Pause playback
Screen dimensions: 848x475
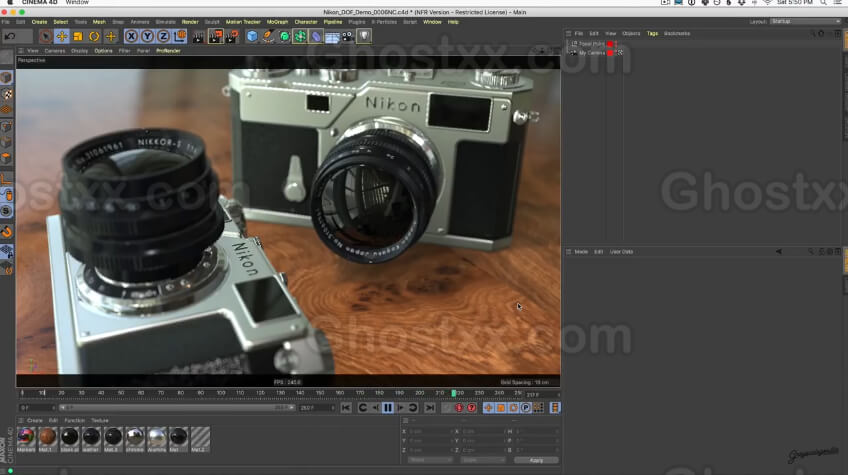point(388,408)
